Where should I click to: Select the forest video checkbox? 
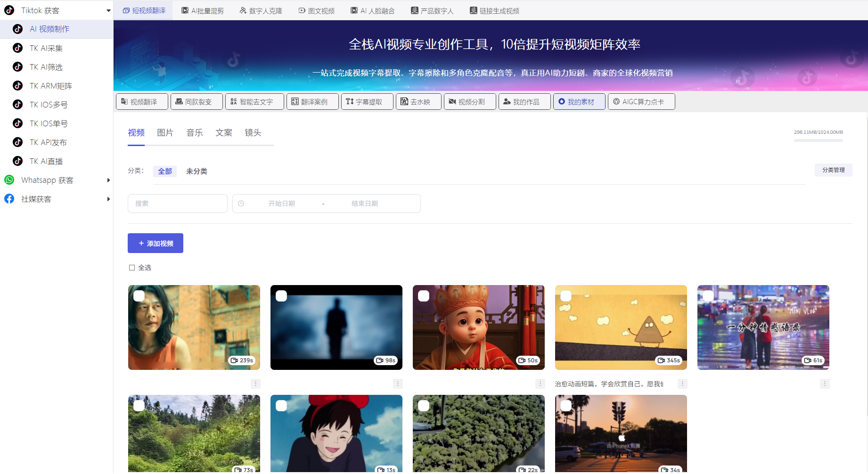(139, 405)
